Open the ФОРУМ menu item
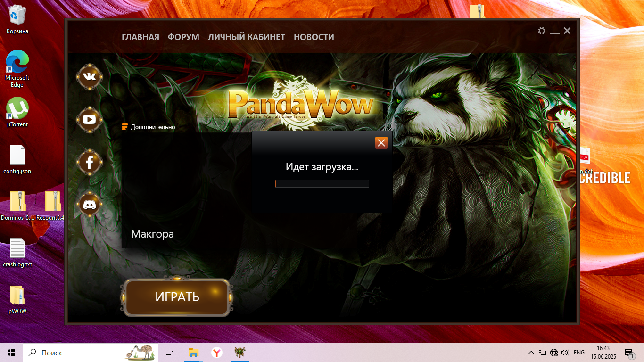 tap(183, 37)
